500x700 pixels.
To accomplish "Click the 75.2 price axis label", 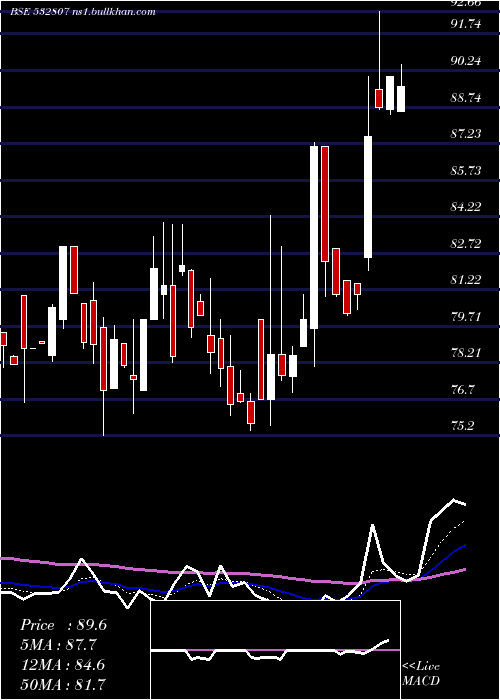I will point(462,425).
